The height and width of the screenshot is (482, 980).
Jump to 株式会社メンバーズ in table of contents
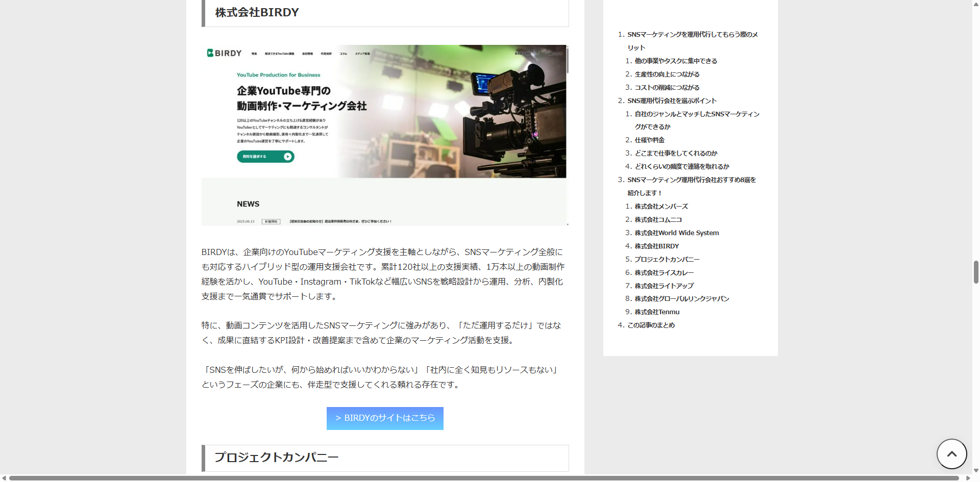coord(661,207)
